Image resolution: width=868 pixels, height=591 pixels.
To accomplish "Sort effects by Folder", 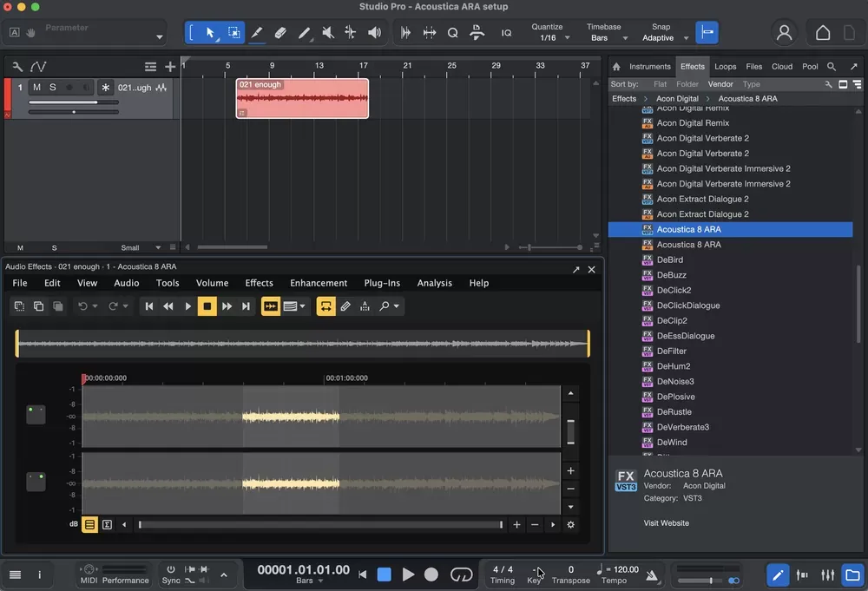I will [687, 84].
